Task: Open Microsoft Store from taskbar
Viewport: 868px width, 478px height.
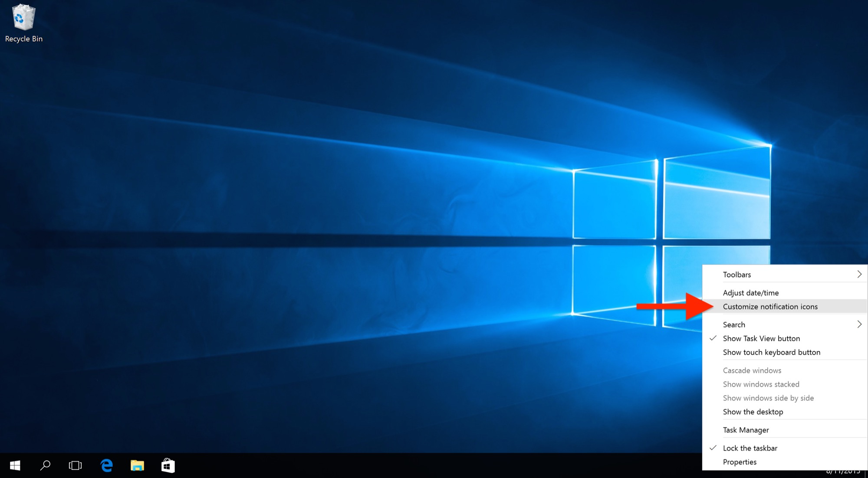Action: point(167,466)
